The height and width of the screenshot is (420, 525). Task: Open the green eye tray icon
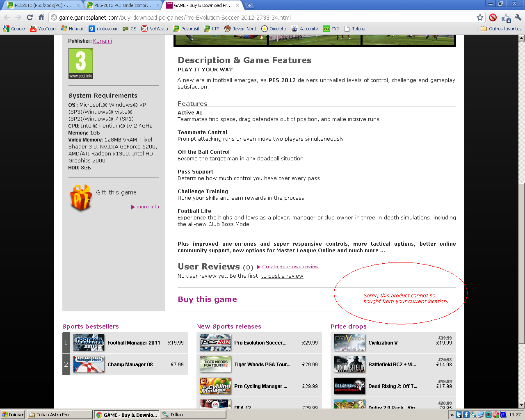point(488,415)
